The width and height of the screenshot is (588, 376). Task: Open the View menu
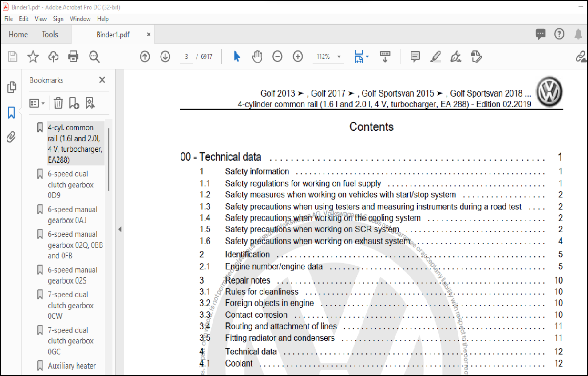coord(40,19)
